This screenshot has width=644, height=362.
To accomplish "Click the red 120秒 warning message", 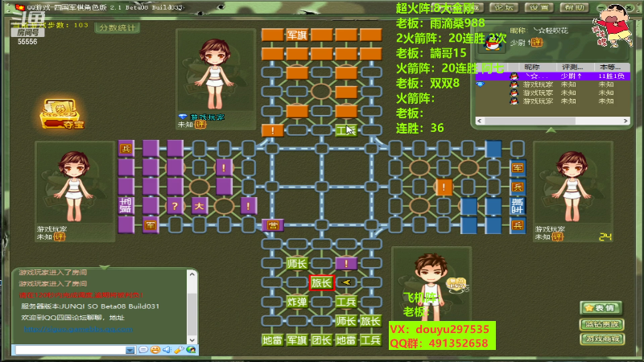I will [81, 294].
